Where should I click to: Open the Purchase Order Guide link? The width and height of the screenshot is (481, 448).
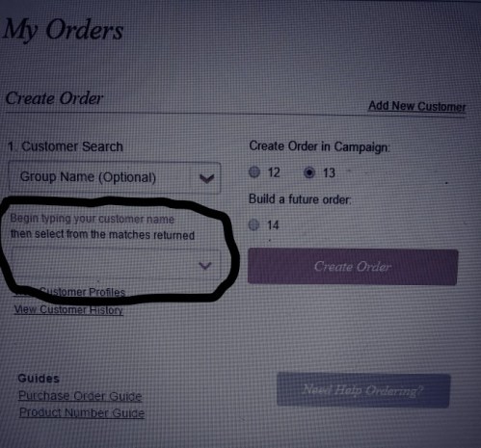tap(80, 396)
